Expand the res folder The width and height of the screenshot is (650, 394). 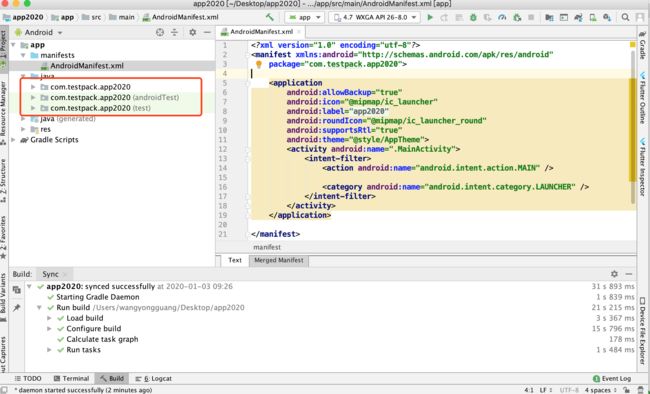tap(24, 129)
